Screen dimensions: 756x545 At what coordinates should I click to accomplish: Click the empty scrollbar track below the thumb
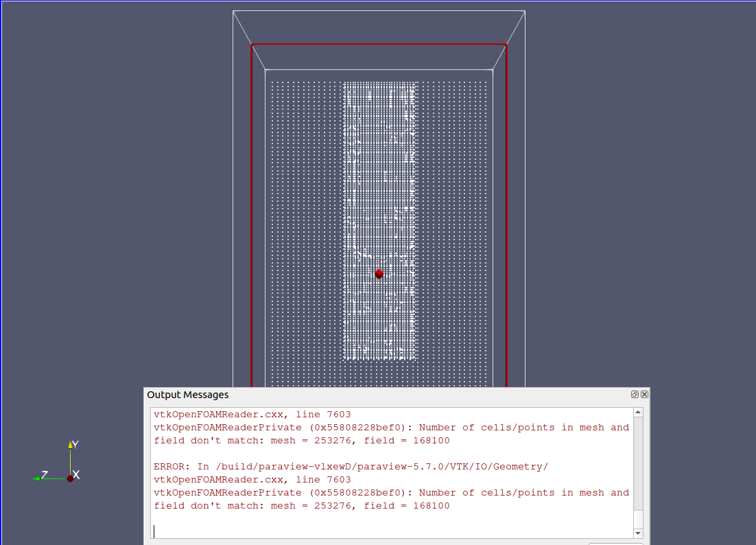(x=638, y=519)
